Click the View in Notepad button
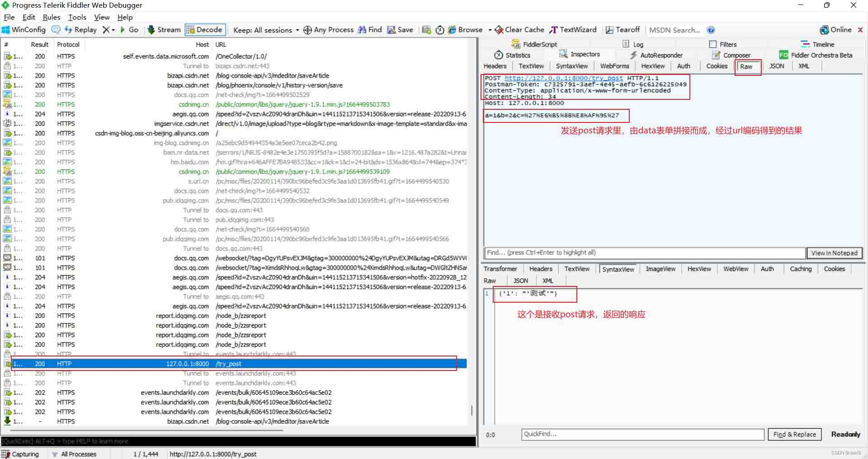 [x=834, y=253]
